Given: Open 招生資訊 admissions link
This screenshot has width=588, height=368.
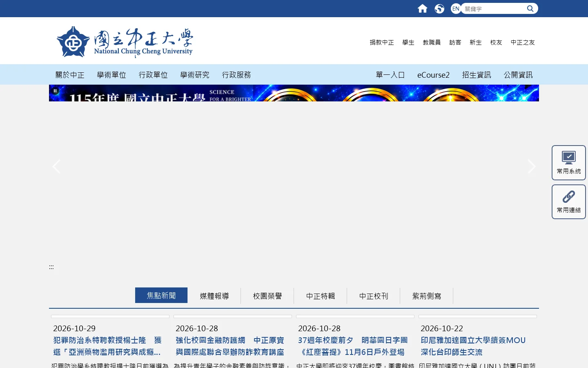Looking at the screenshot, I should tap(477, 75).
